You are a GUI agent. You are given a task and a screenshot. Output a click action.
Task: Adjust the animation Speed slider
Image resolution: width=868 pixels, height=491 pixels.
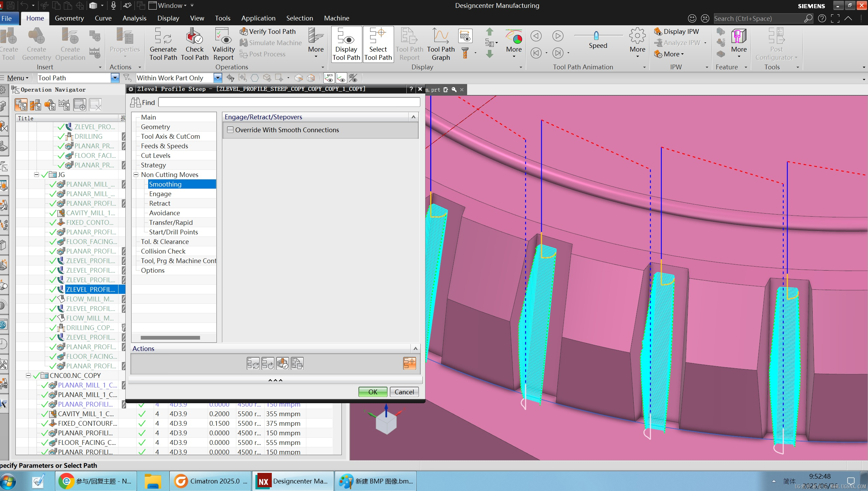(x=596, y=35)
